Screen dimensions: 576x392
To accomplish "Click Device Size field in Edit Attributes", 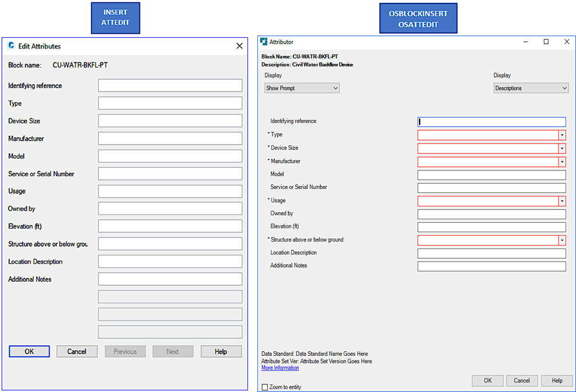I will click(x=170, y=121).
